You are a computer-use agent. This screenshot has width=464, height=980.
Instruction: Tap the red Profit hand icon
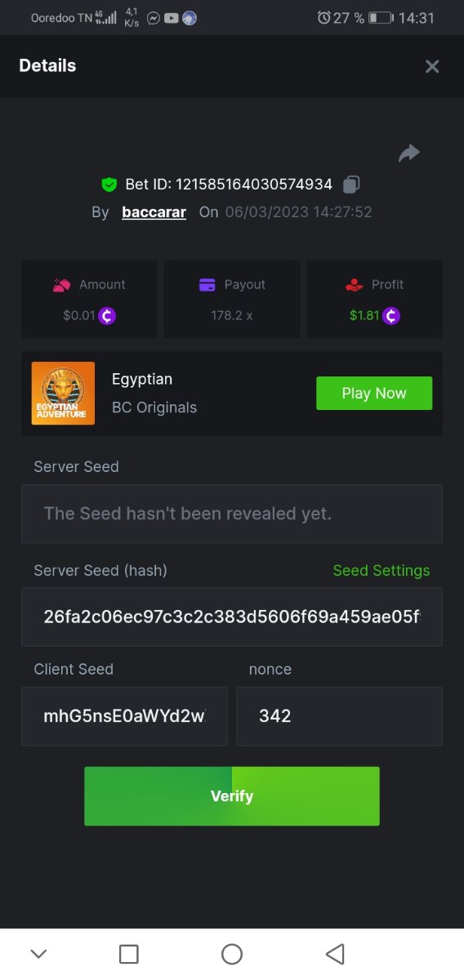[354, 285]
